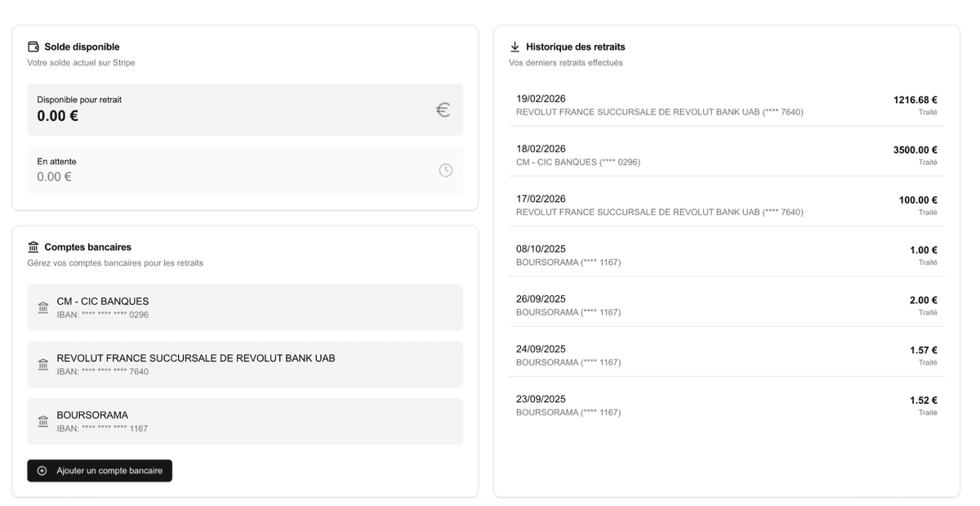Select the CM - CIC BANQUES bank account

(x=245, y=307)
